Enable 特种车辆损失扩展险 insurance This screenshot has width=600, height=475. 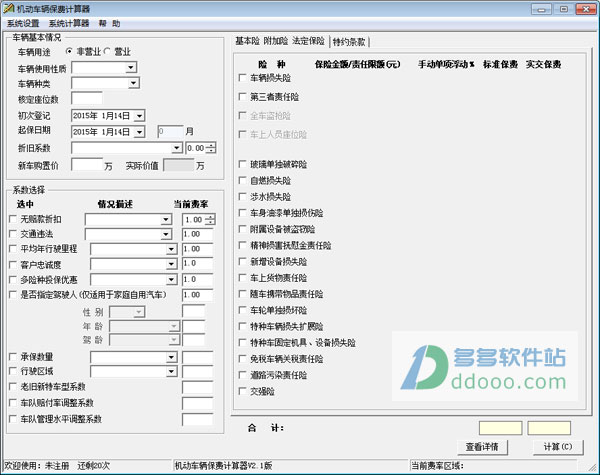point(242,326)
